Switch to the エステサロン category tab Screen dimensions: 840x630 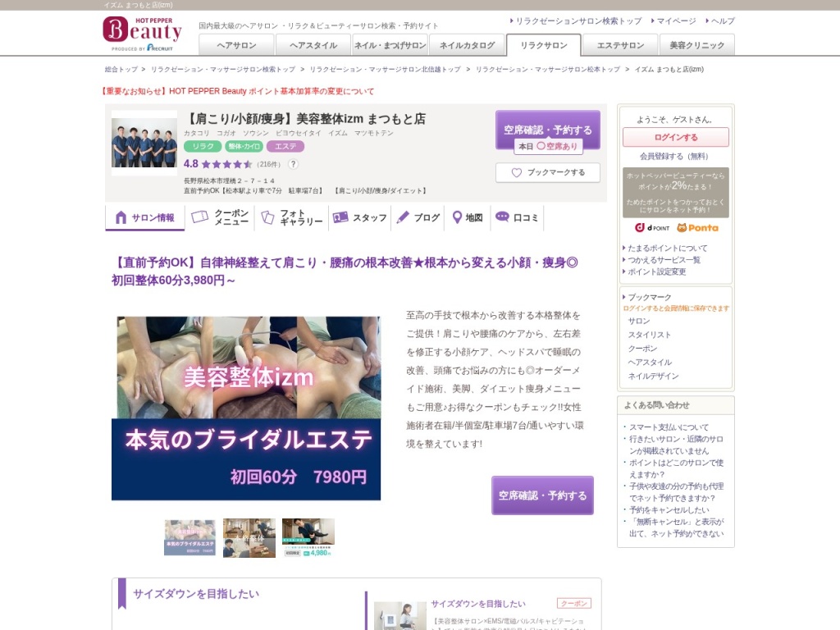click(x=619, y=45)
